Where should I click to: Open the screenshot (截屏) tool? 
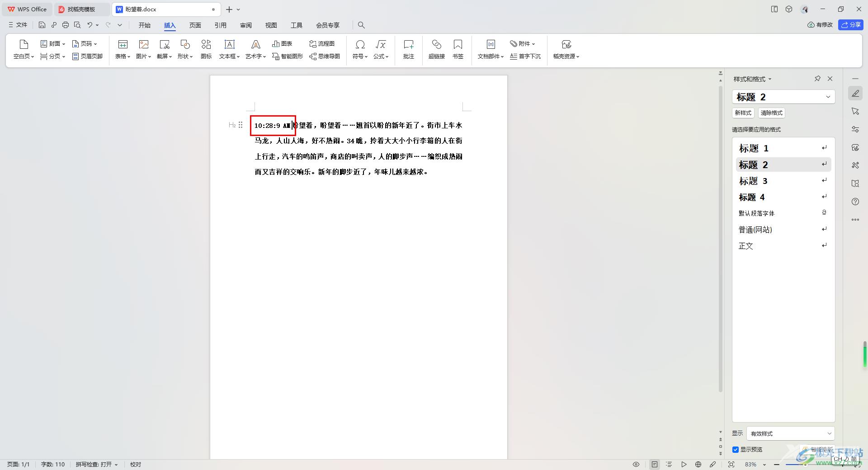click(164, 49)
